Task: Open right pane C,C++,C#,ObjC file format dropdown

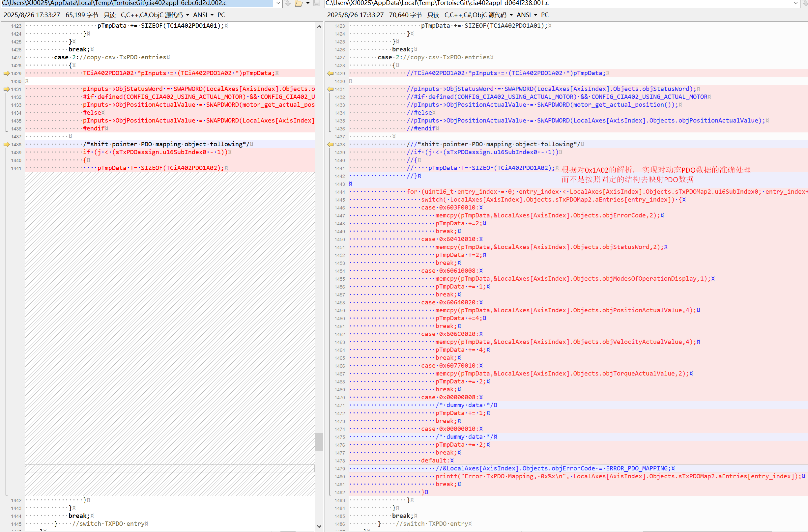Action: click(479, 15)
